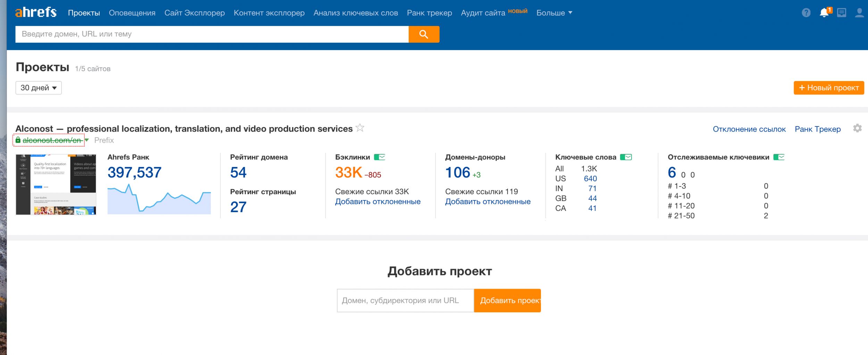
Task: Click the All keywords 1.3K row
Action: pos(576,168)
